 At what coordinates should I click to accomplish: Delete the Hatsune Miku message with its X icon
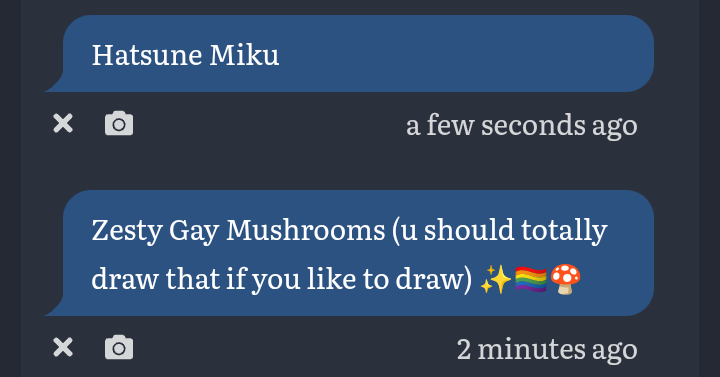63,124
